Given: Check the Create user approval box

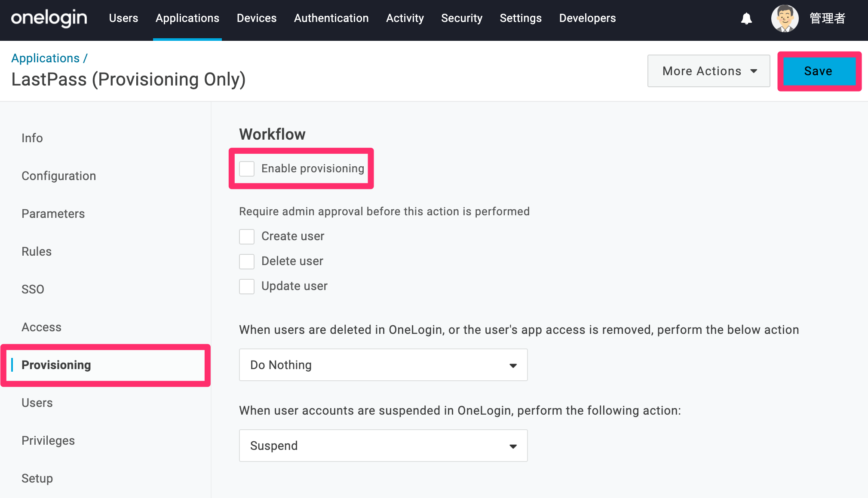Looking at the screenshot, I should pyautogui.click(x=247, y=236).
